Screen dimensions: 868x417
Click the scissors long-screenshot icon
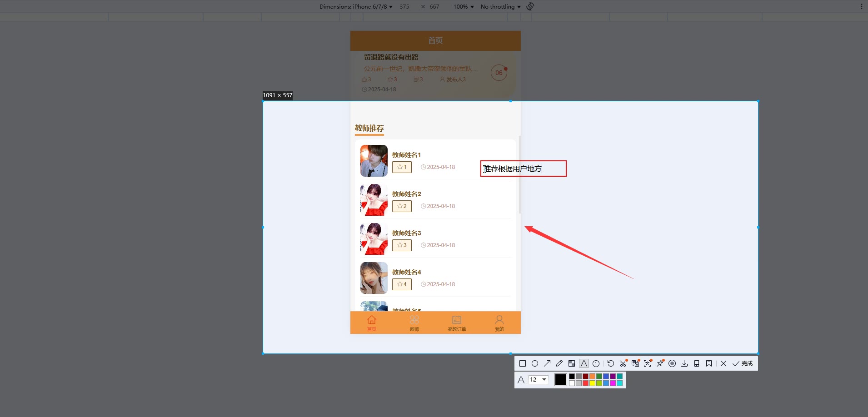tap(623, 363)
